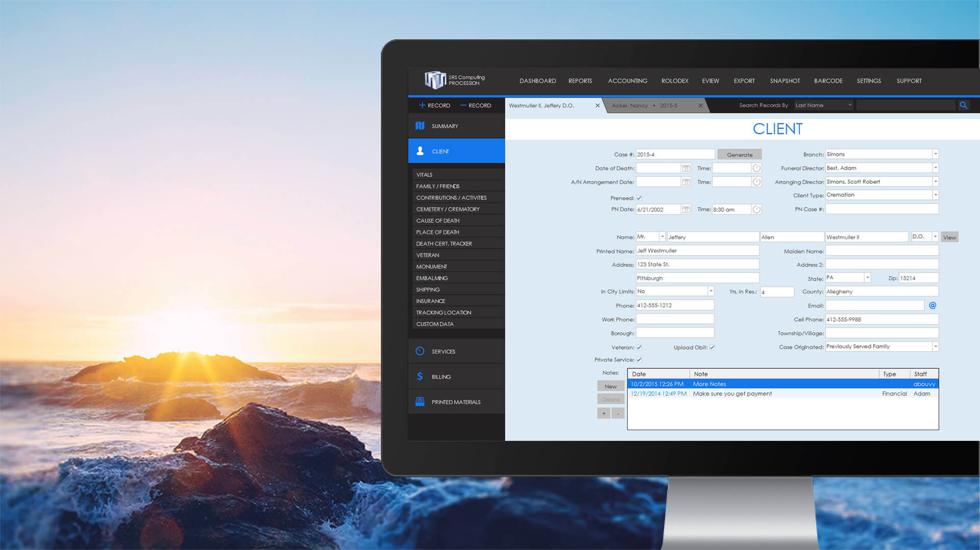Open the Services section clock icon
980x550 pixels.
pyautogui.click(x=420, y=351)
